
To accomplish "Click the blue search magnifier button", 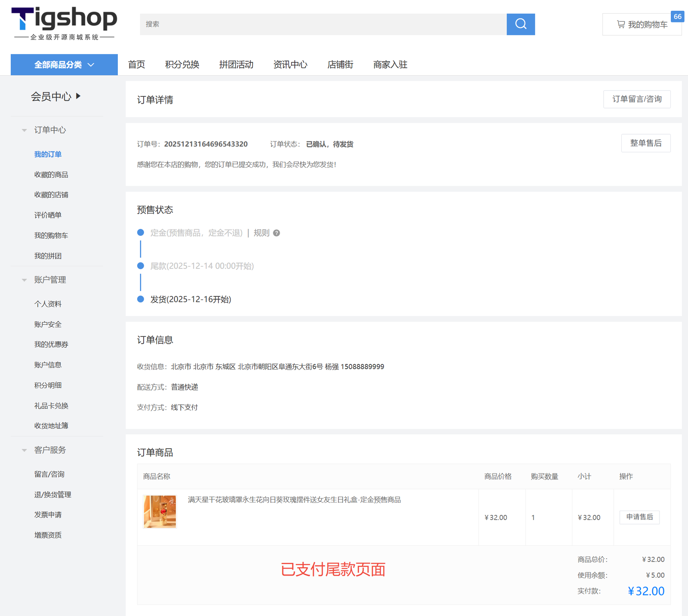I will (x=520, y=24).
